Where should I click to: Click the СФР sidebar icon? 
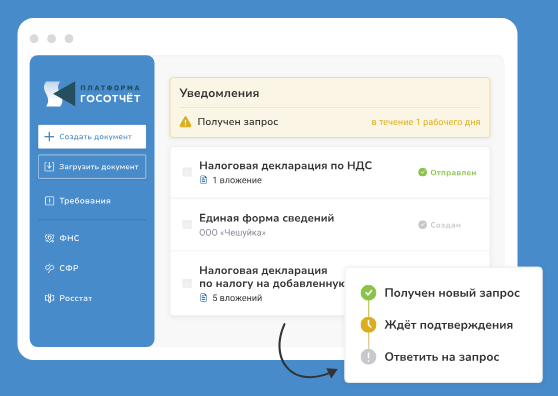pos(49,268)
